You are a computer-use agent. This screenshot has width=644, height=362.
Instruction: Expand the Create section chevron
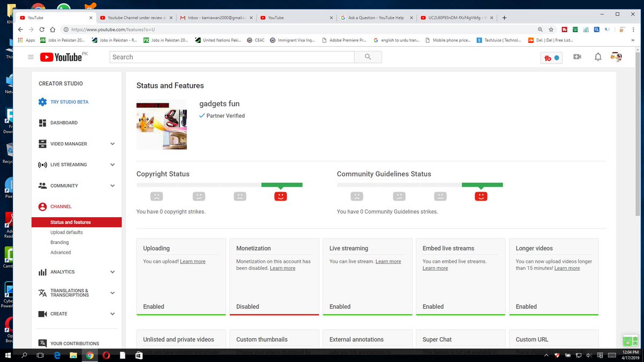[112, 314]
